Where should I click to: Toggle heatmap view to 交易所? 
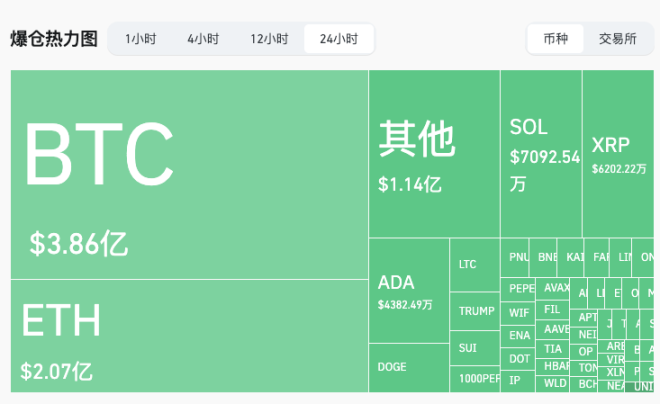pyautogui.click(x=618, y=39)
